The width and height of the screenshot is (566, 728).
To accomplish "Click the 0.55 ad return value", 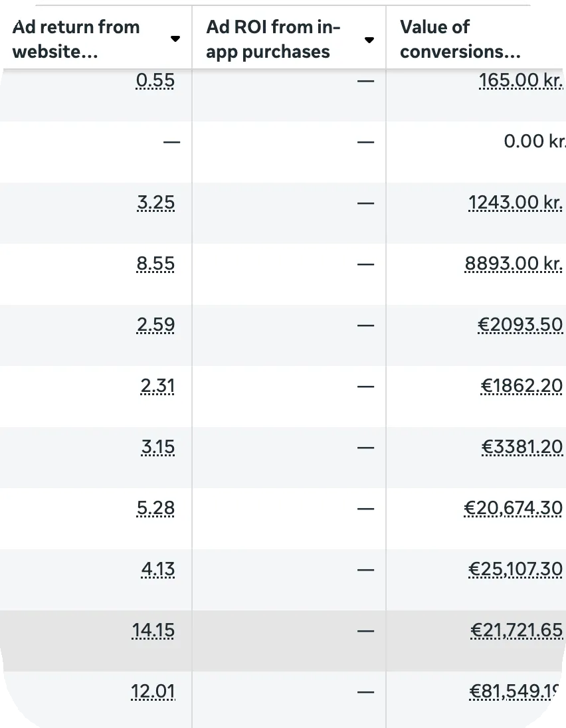I will tap(155, 80).
